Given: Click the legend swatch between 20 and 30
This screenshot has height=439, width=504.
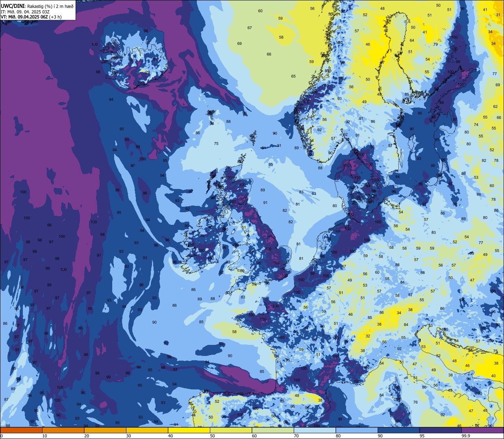Looking at the screenshot, I should pyautogui.click(x=105, y=430).
